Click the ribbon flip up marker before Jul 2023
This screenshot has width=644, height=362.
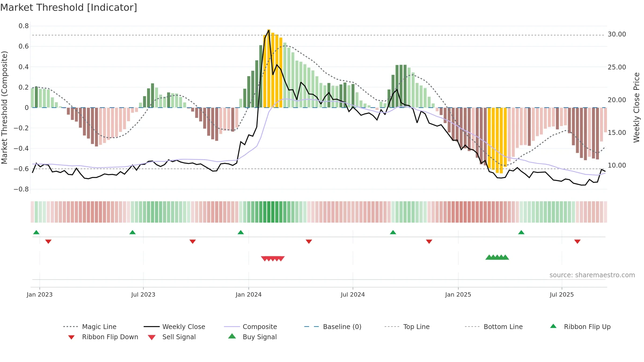(x=133, y=232)
